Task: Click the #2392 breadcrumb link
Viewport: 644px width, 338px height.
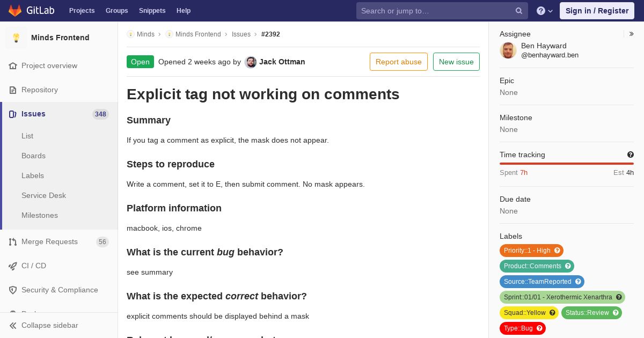Action: click(270, 34)
